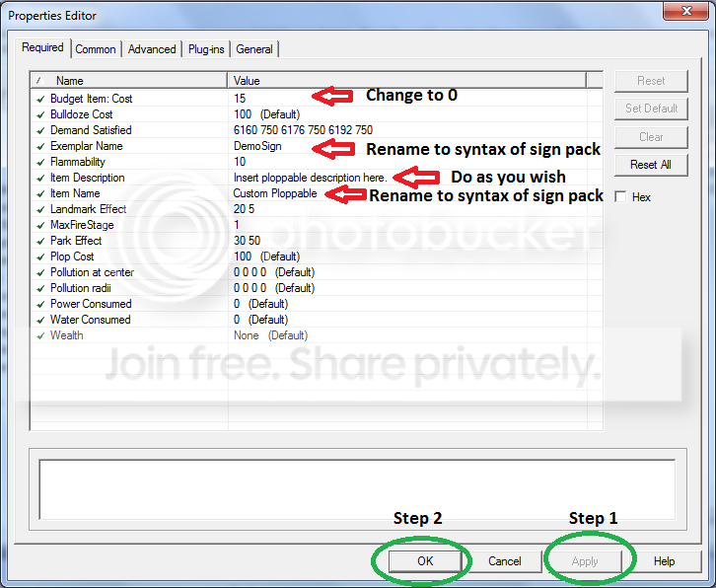Select the Budget Item: Cost value 15
716x588 pixels.
point(240,99)
